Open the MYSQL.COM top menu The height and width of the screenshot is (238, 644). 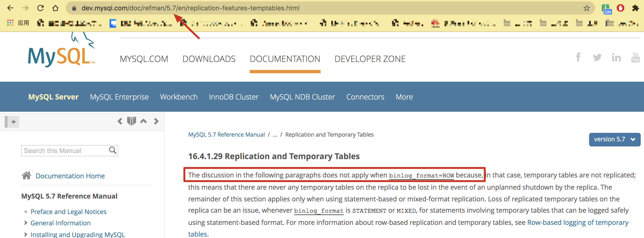pos(144,59)
